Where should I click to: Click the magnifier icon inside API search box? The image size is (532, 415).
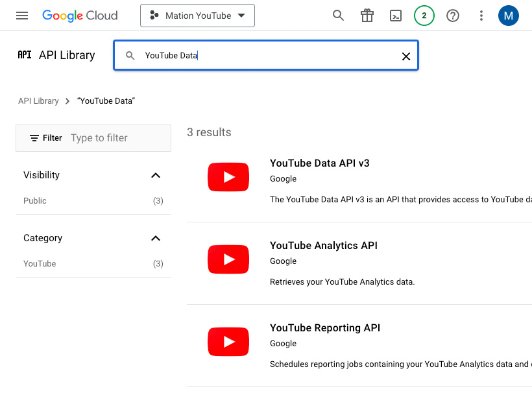130,56
